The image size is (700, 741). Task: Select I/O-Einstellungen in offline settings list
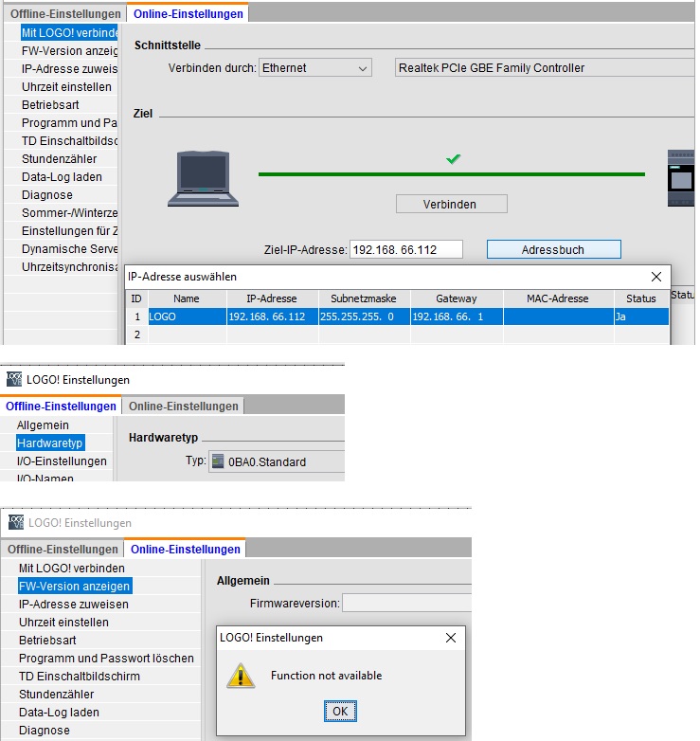point(62,461)
